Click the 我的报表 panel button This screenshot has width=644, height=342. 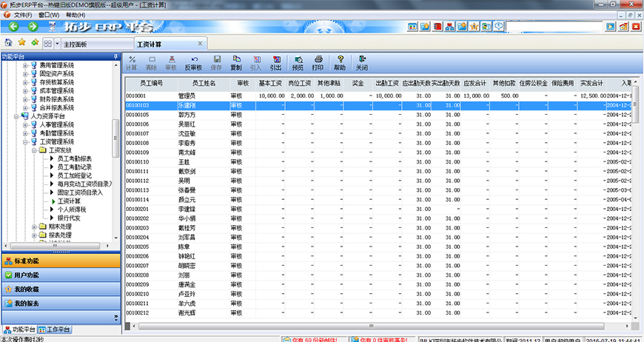27,303
